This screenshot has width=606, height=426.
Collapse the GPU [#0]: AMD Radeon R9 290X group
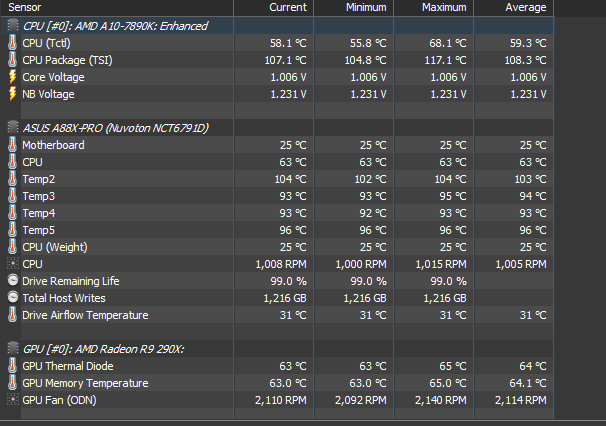(x=13, y=349)
